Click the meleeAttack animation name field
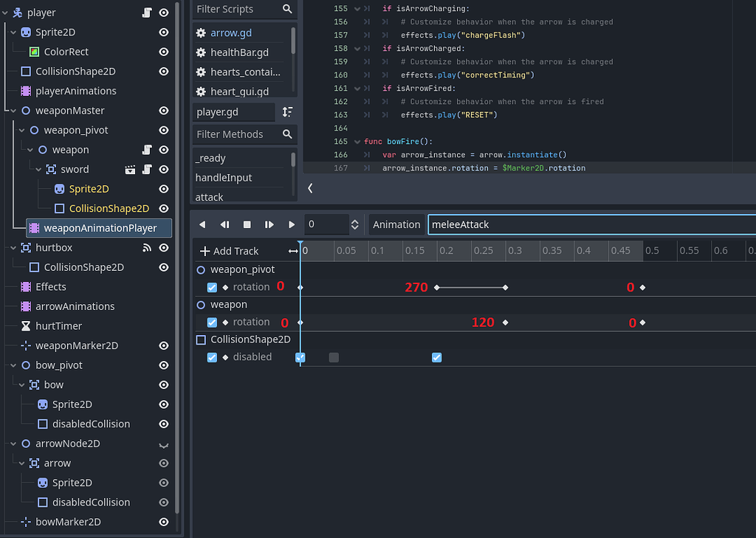Viewport: 756px width, 538px height. pyautogui.click(x=517, y=224)
